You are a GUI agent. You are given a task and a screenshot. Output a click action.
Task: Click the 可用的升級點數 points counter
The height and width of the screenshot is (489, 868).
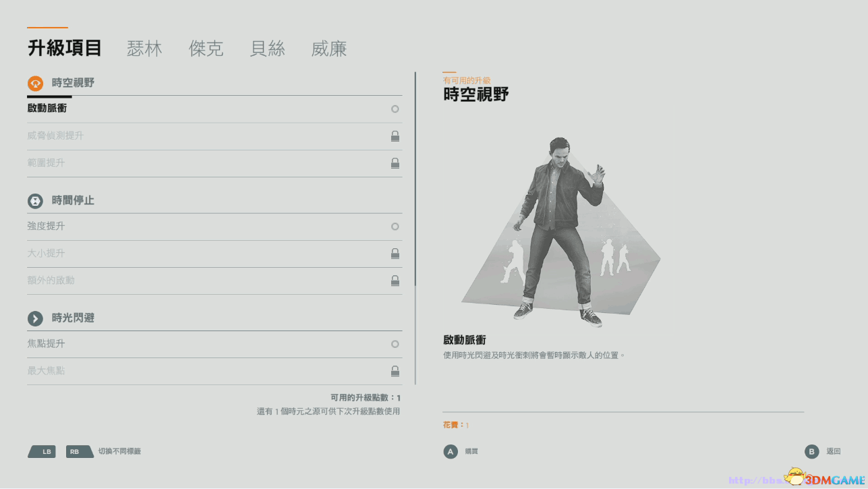point(366,398)
